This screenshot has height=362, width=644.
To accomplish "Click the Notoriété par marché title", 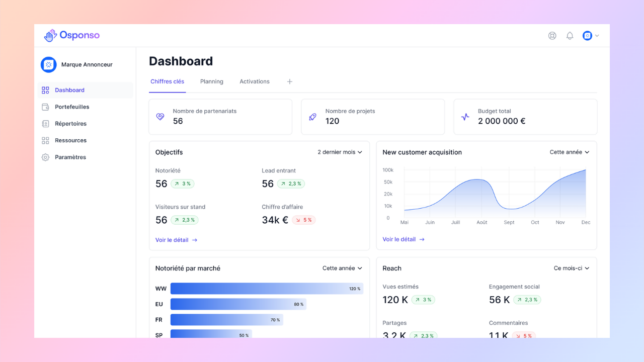I will pyautogui.click(x=188, y=268).
